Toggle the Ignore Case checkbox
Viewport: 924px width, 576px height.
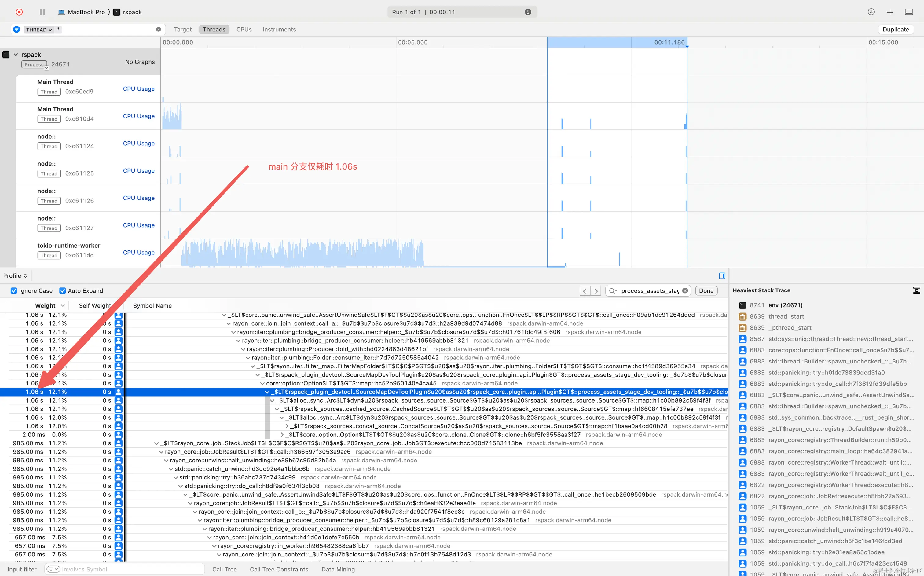[x=14, y=291]
